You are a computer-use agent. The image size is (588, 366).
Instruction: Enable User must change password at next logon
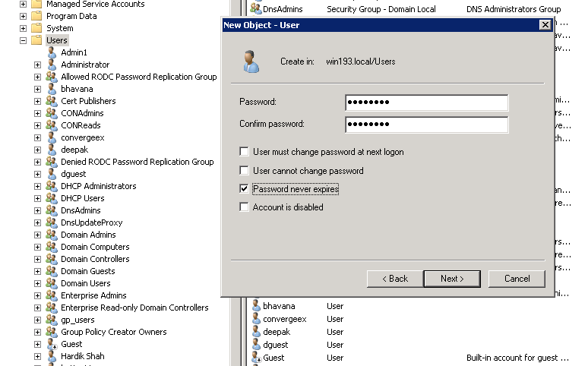coord(244,152)
